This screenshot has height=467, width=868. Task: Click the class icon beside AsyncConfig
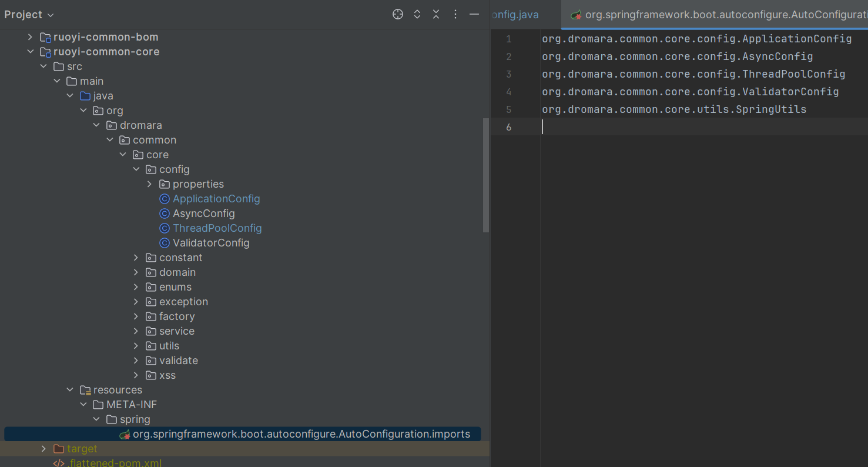pos(164,213)
